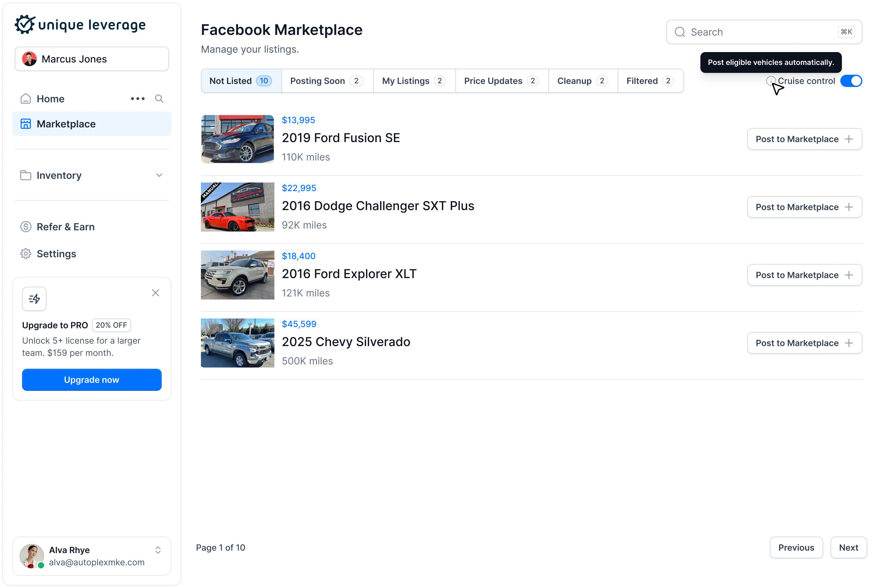Click Upgrade now button

point(92,379)
